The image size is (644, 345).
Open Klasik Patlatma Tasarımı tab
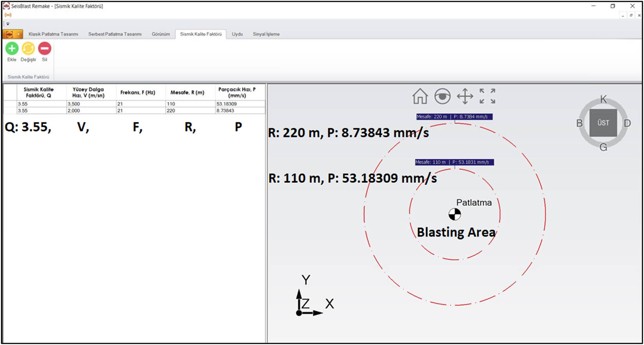[53, 34]
